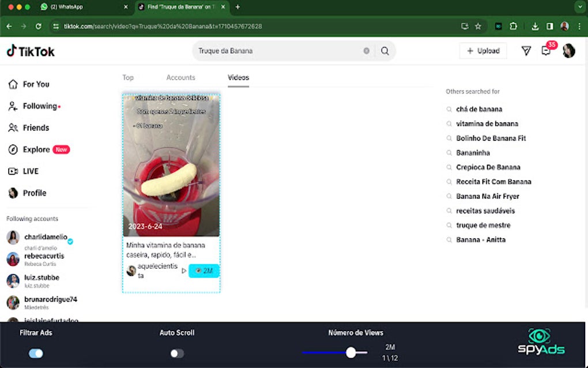Click the TikTok logo
This screenshot has width=588, height=368.
(31, 51)
